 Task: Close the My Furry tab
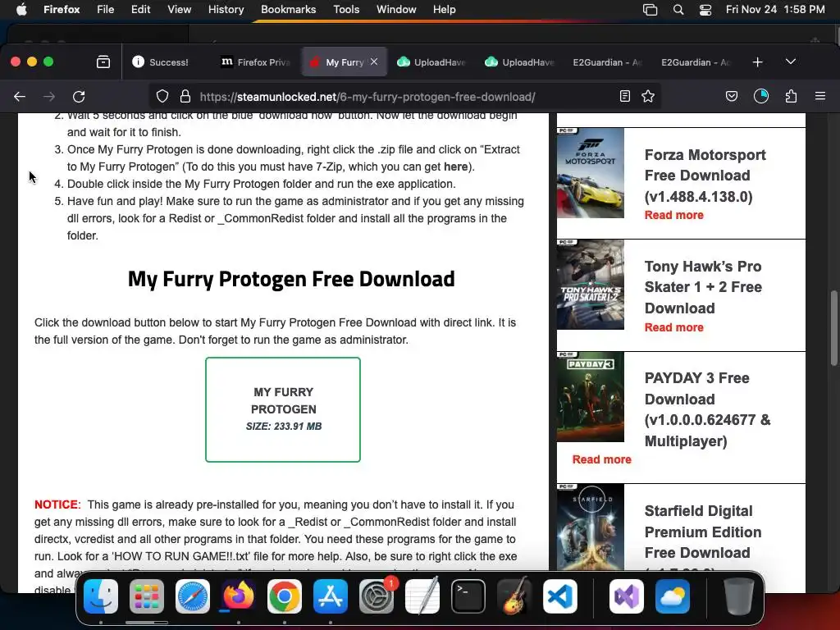[374, 62]
